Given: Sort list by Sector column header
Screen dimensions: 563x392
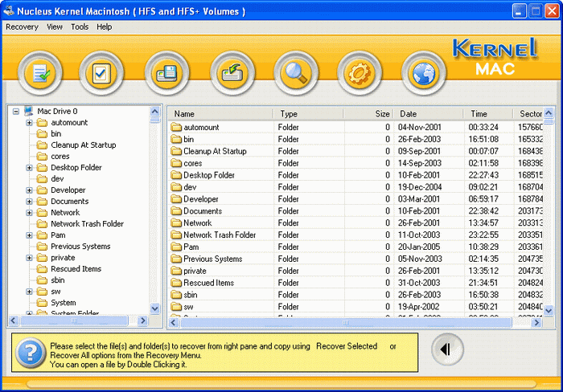Looking at the screenshot, I should (x=528, y=114).
